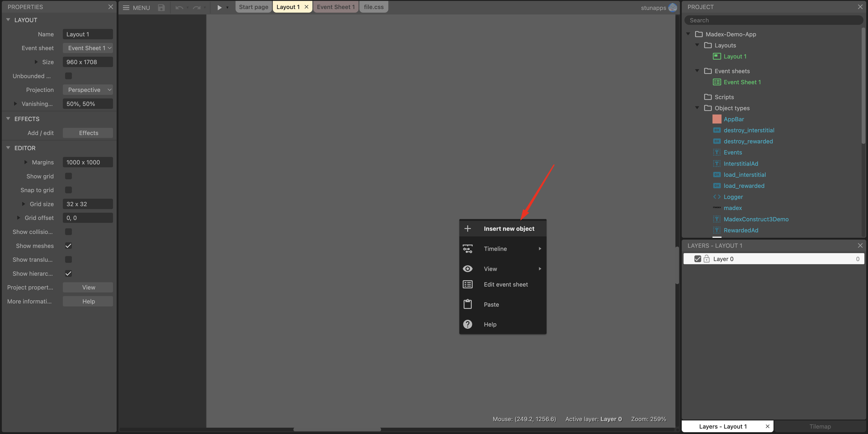Click the Layout 1 icon in project tree
868x434 pixels.
pos(717,57)
